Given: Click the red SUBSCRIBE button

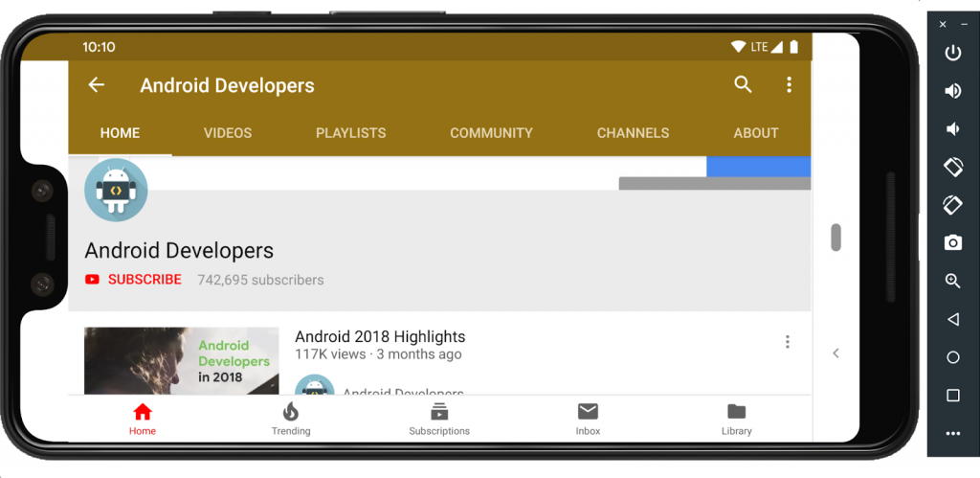Looking at the screenshot, I should pyautogui.click(x=134, y=280).
